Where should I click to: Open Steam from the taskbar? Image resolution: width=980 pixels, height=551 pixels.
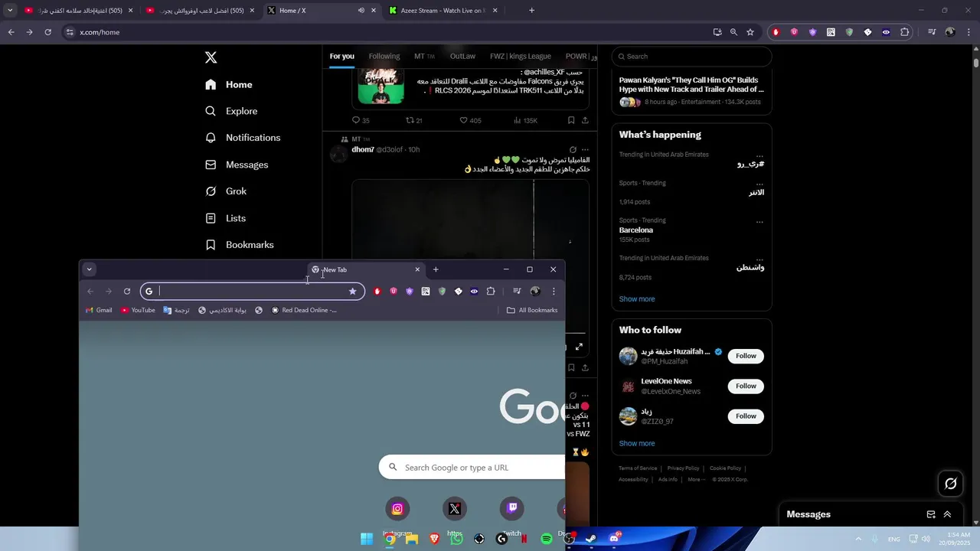(x=591, y=539)
